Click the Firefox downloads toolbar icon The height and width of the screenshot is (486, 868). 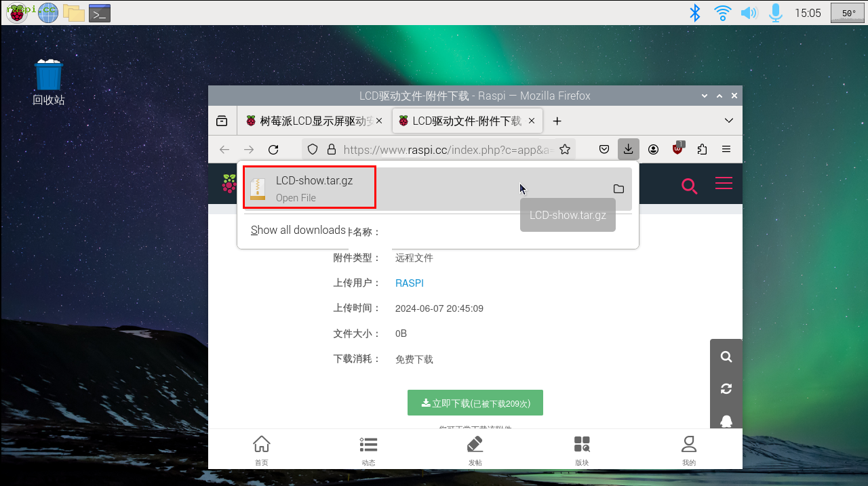[629, 149]
